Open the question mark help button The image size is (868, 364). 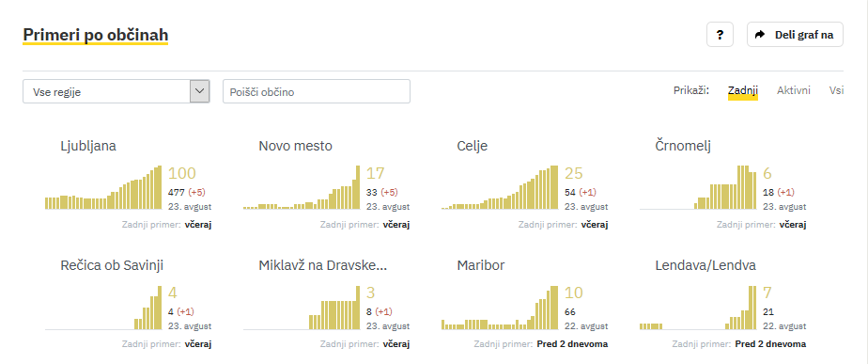(x=720, y=35)
